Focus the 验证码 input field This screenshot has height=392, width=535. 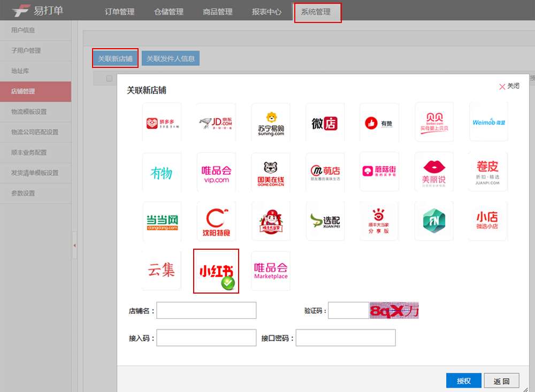pyautogui.click(x=348, y=310)
